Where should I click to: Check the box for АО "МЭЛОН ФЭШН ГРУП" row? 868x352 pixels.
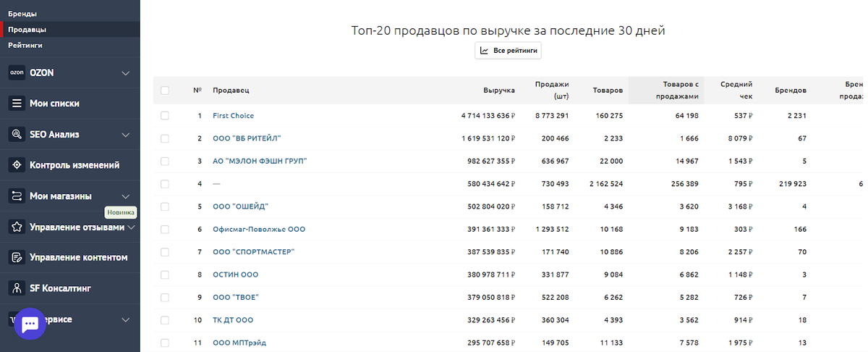(x=165, y=161)
